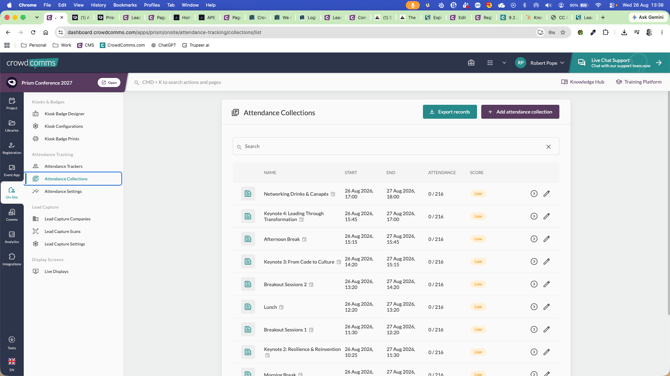Click the Name column header

270,173
